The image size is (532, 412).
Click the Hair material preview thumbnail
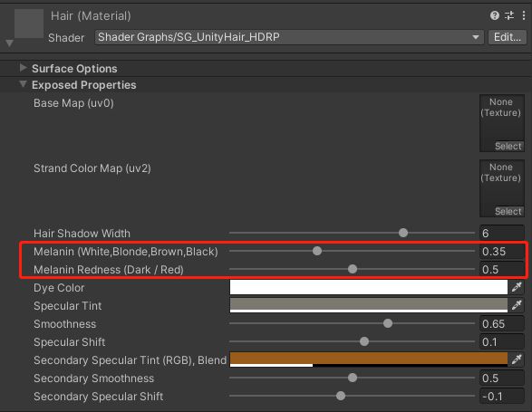pyautogui.click(x=29, y=24)
